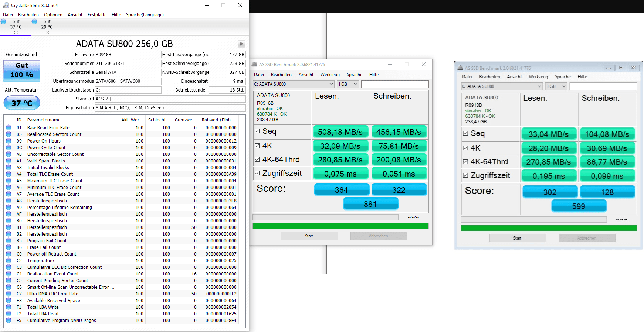This screenshot has width=644, height=332.
Task: Open drive selector in middle AS SSD window
Action: [294, 84]
